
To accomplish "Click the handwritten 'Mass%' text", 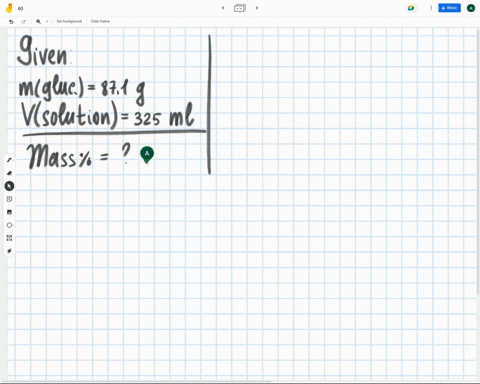I will 59,157.
